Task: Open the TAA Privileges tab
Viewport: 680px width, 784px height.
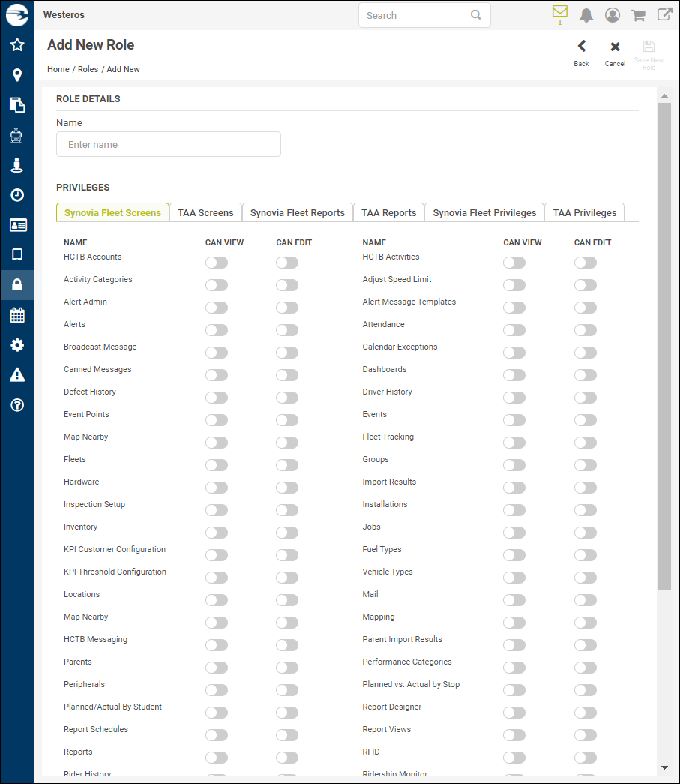Action: pyautogui.click(x=585, y=212)
